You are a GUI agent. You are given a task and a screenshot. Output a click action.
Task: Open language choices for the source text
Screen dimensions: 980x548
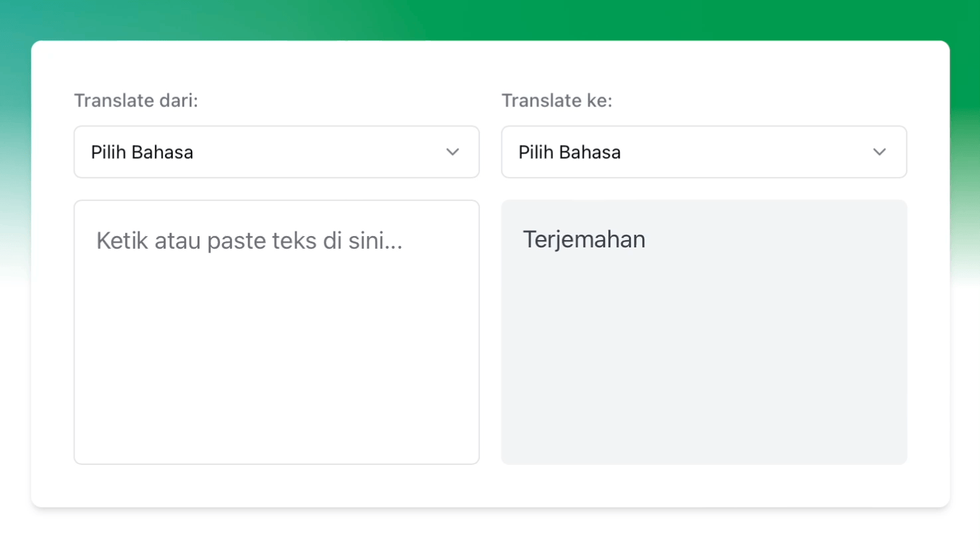[276, 152]
